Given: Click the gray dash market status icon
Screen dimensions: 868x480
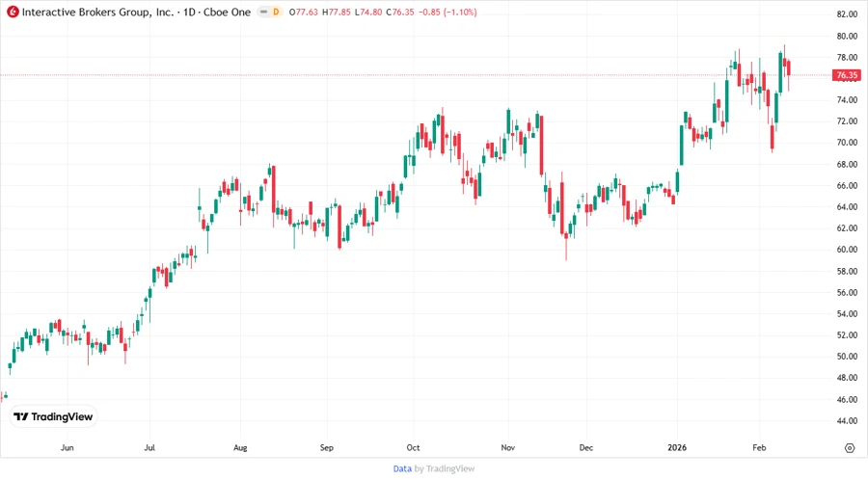Looking at the screenshot, I should pos(263,13).
